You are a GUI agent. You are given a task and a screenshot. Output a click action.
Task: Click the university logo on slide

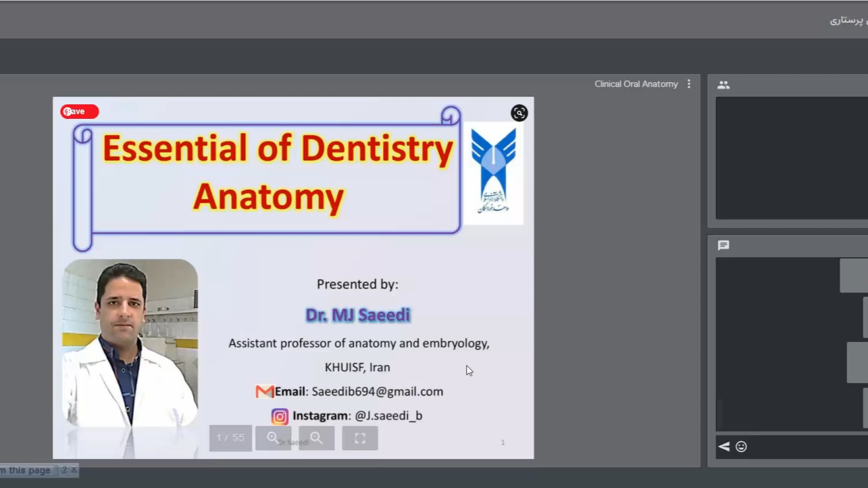pyautogui.click(x=493, y=173)
